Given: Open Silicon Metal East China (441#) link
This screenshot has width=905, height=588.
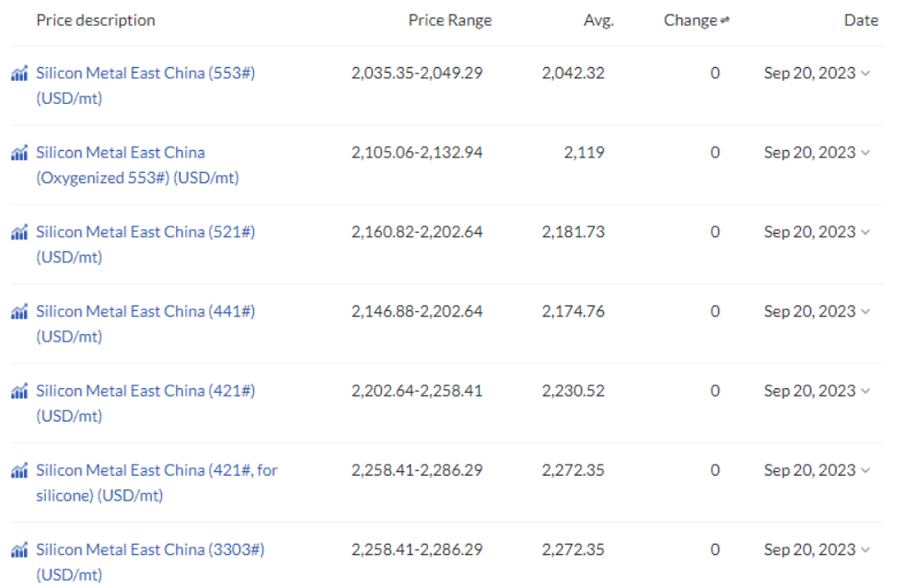Looking at the screenshot, I should [145, 324].
